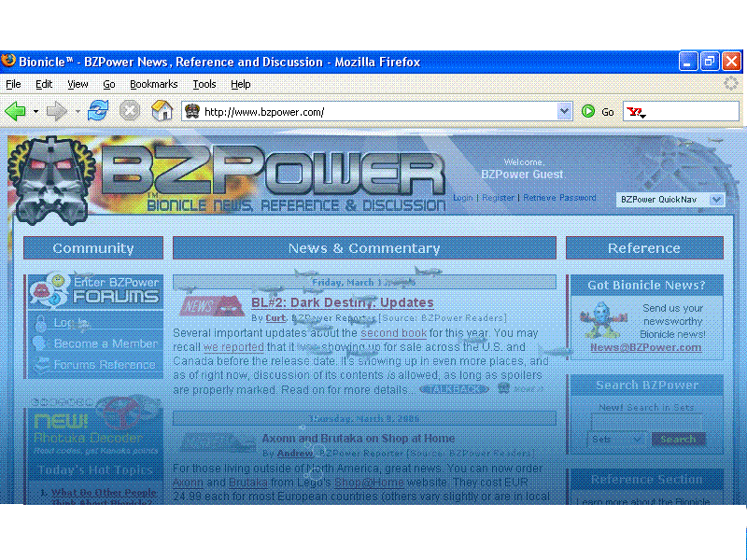747x560 pixels.
Task: Click the red NEWS category icon
Action: click(212, 306)
